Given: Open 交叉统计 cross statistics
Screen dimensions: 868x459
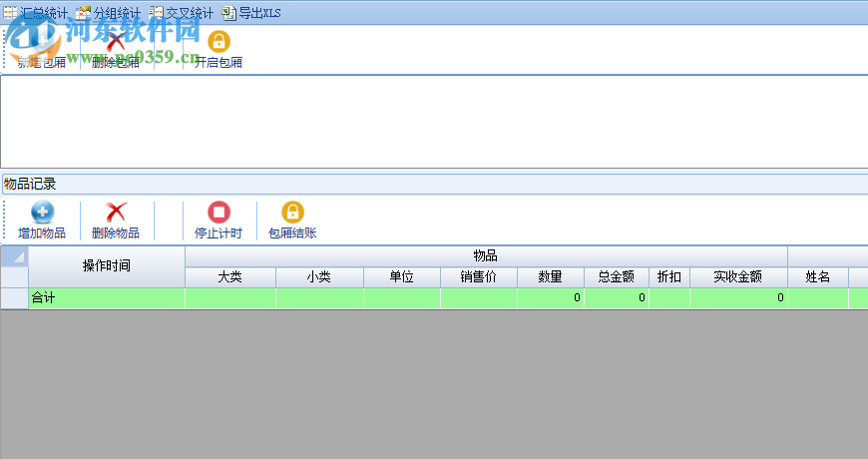Looking at the screenshot, I should tap(182, 13).
